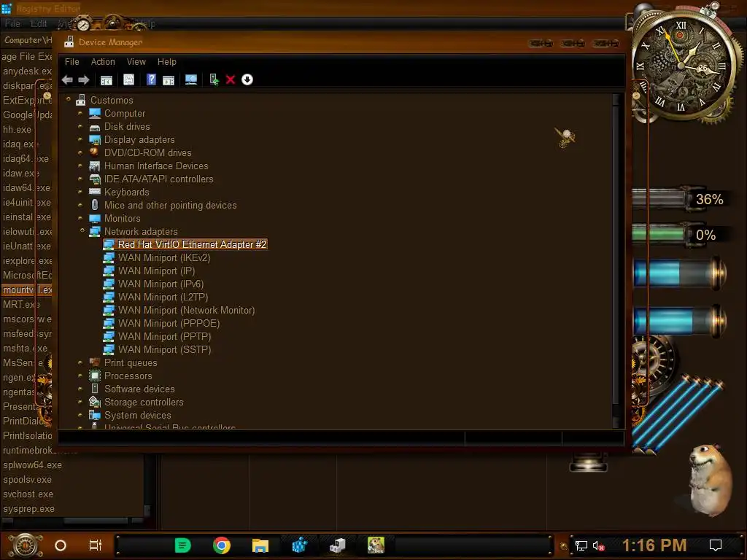Click the DVD/CD-ROM drives disc icon
This screenshot has width=747, height=560.
[95, 152]
